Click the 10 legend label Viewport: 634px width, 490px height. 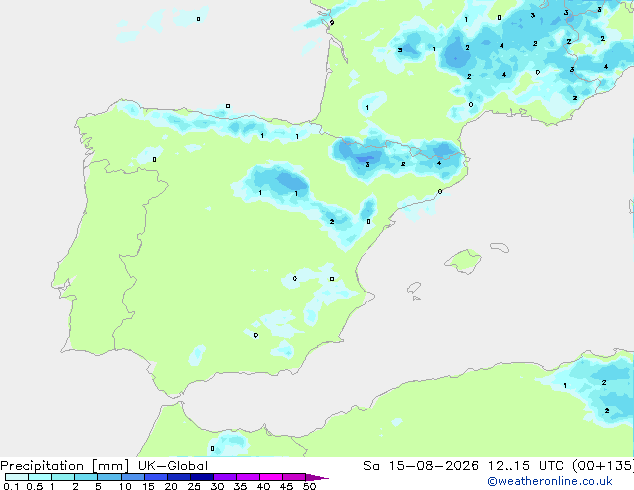point(125,486)
